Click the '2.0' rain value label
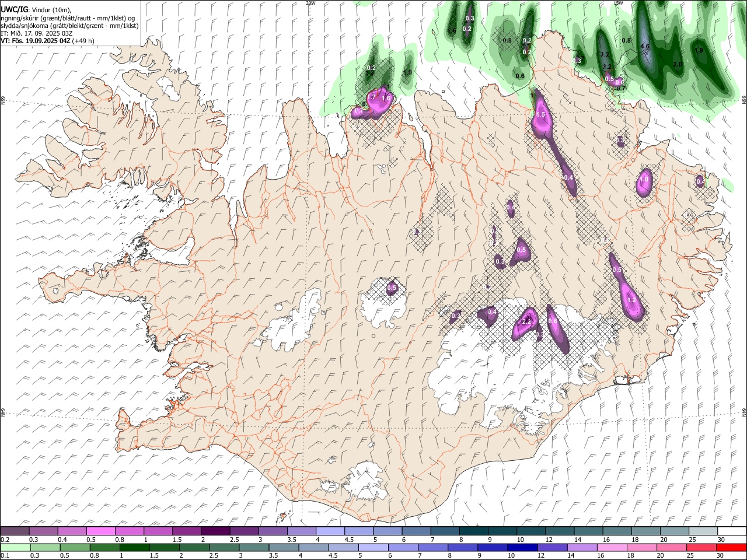Screen dimensions: 747x560 pyautogui.click(x=678, y=64)
